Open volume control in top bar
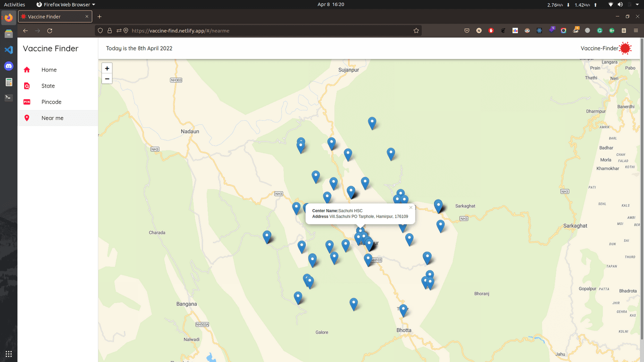 tap(620, 4)
